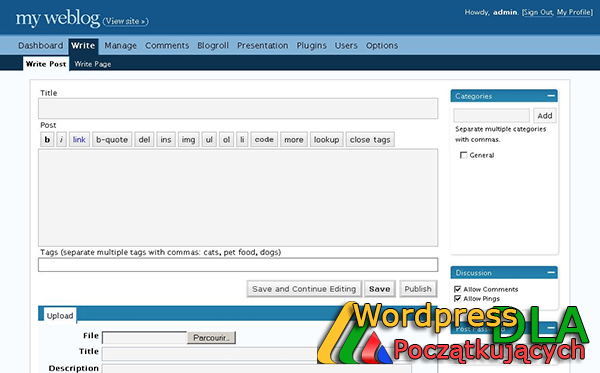Click the code quicktag button
Image resolution: width=600 pixels, height=373 pixels.
tap(264, 140)
